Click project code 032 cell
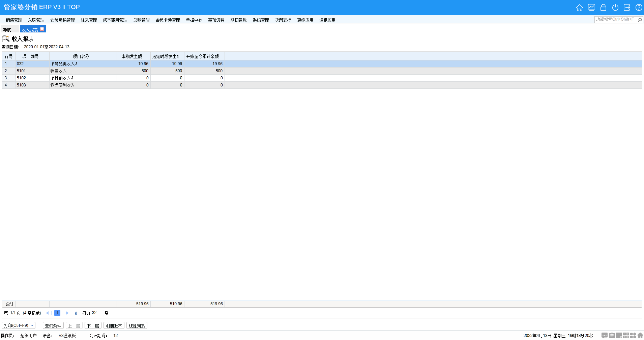 32,64
